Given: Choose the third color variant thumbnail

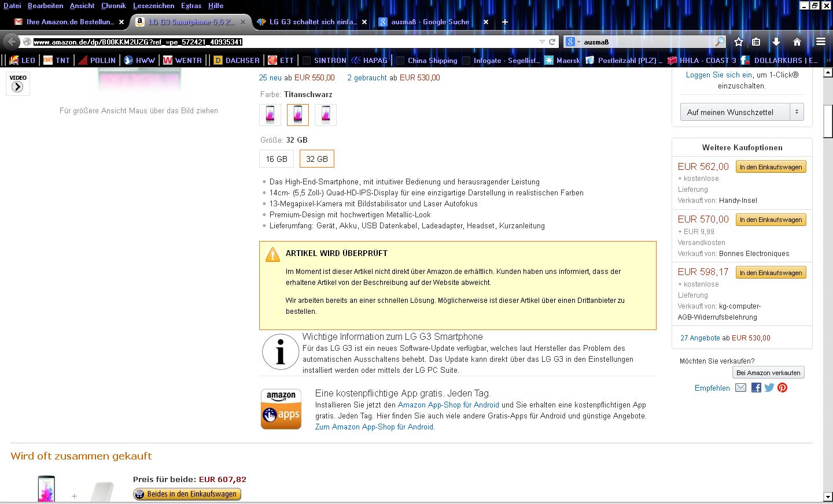Looking at the screenshot, I should [x=326, y=115].
